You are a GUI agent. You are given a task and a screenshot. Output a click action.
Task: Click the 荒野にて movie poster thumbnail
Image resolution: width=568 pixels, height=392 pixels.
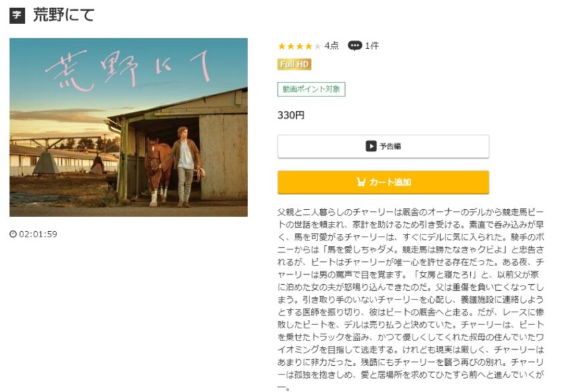tap(129, 127)
